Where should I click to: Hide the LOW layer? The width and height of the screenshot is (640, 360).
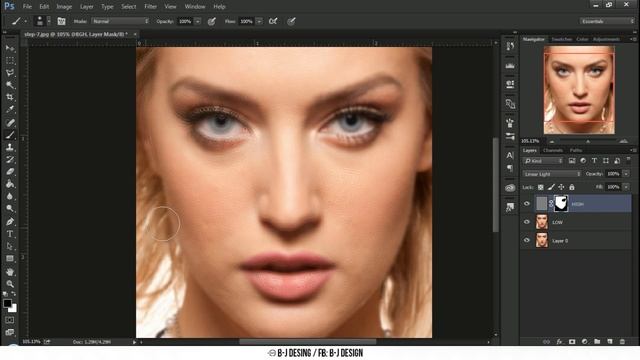tap(527, 222)
